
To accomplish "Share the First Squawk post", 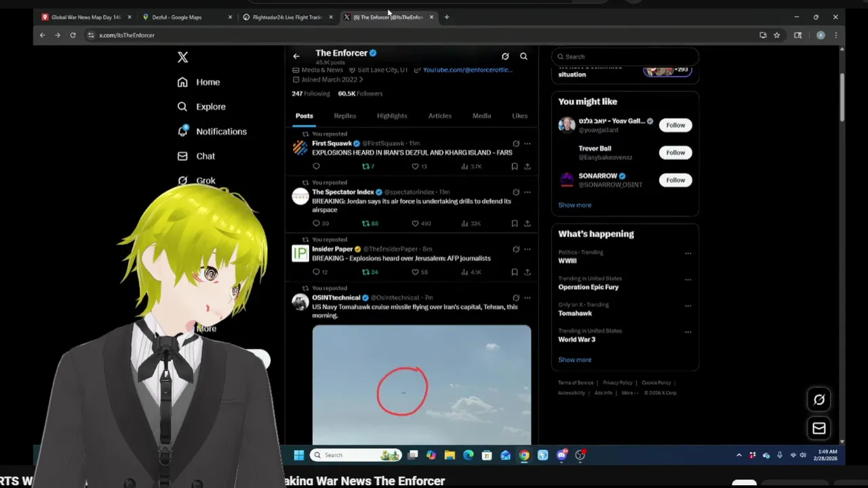I will point(527,166).
